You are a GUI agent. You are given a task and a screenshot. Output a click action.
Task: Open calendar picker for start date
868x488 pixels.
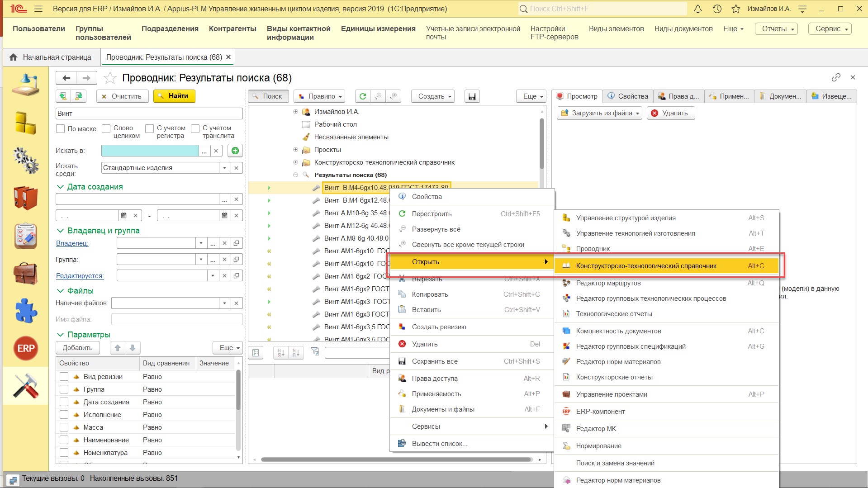(x=123, y=216)
